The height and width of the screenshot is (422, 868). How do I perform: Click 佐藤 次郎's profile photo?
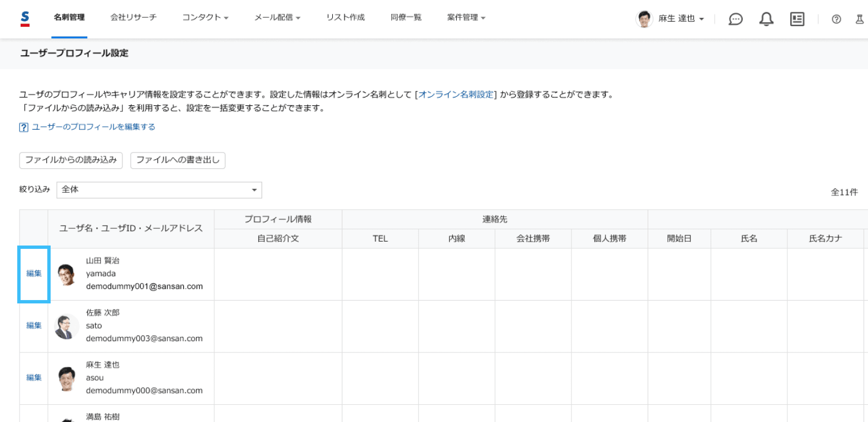point(67,326)
